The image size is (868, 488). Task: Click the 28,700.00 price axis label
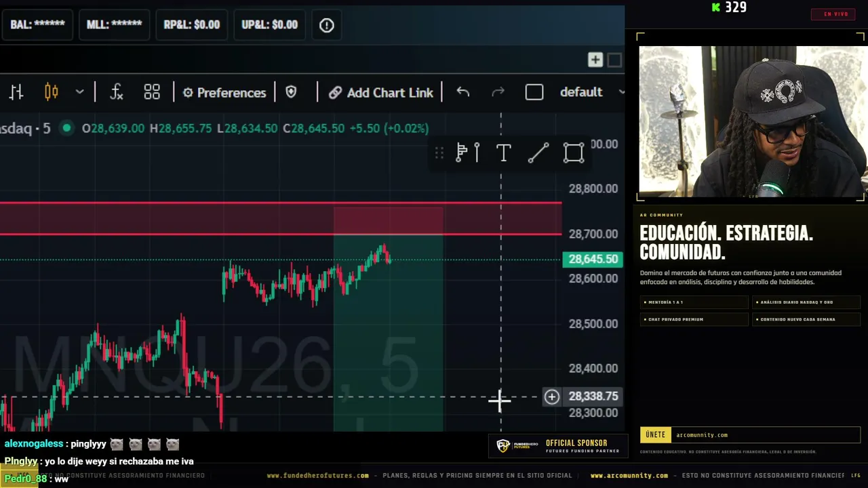pos(593,234)
